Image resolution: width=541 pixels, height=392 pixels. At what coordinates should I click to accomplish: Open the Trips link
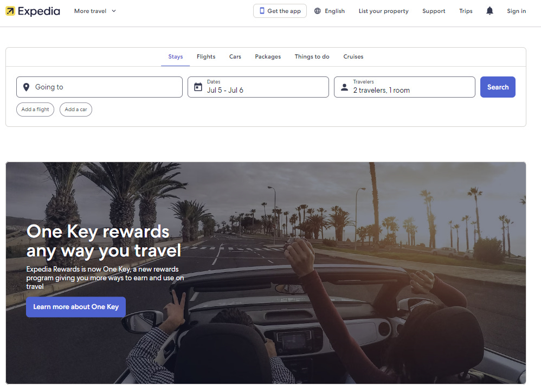(x=466, y=11)
